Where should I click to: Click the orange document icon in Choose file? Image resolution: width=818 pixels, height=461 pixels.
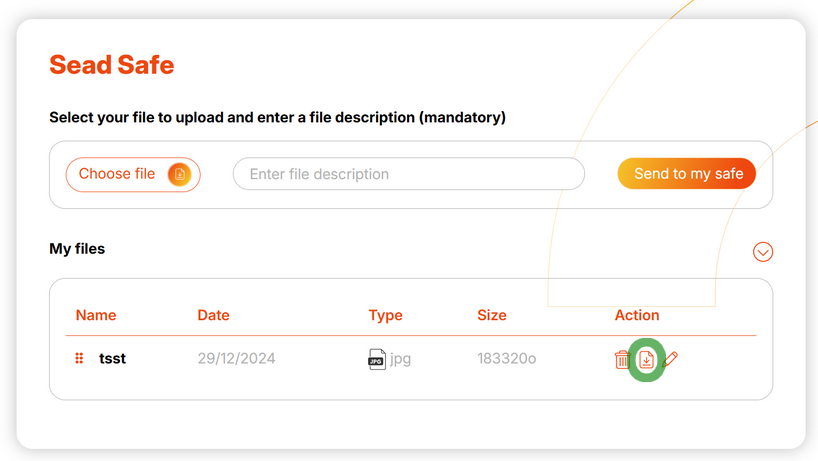tap(179, 174)
